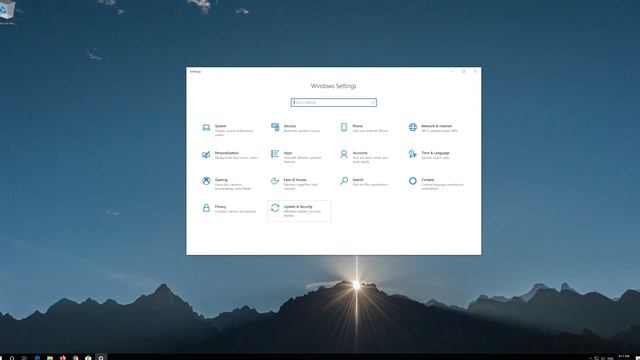The height and width of the screenshot is (360, 640).
Task: Open the Recycle Bin on the desktop
Action: (7, 11)
